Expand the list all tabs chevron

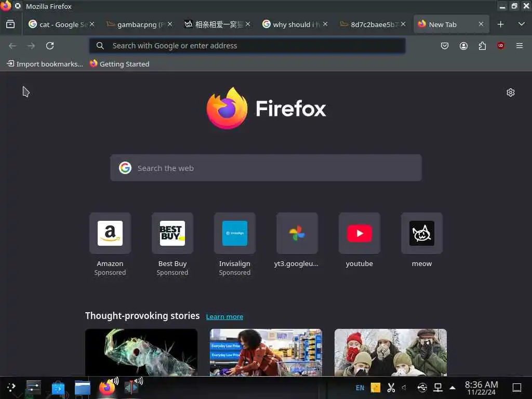click(522, 24)
